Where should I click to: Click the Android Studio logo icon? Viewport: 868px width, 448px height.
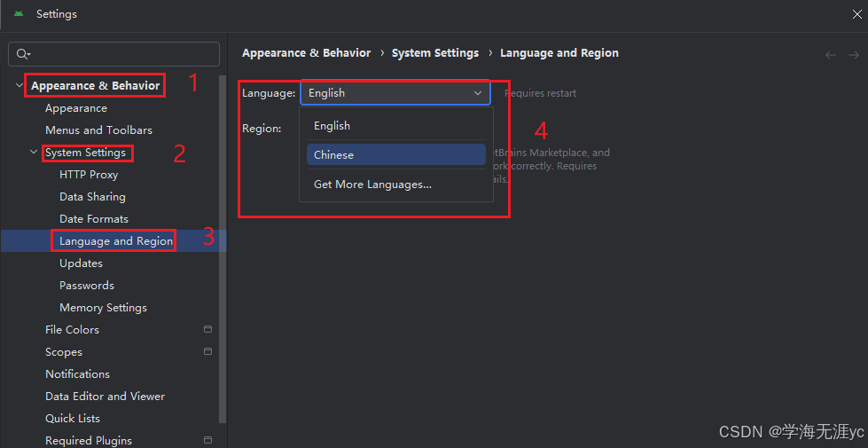[19, 14]
